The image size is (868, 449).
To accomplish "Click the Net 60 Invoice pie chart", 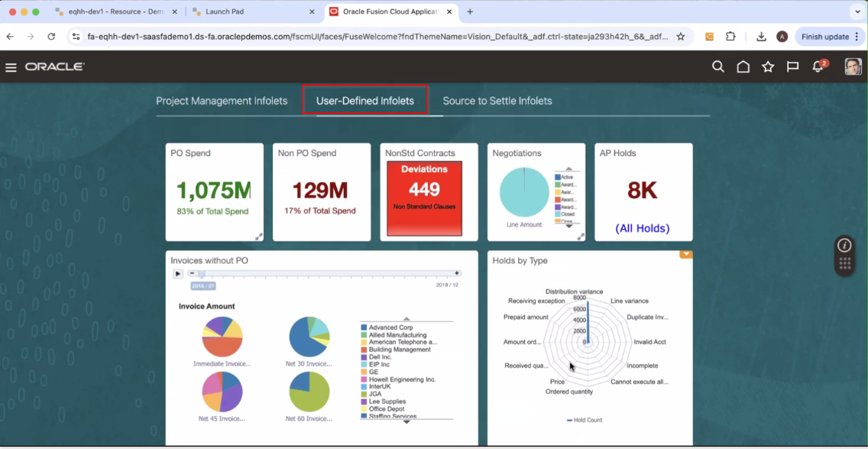I will pos(309,392).
